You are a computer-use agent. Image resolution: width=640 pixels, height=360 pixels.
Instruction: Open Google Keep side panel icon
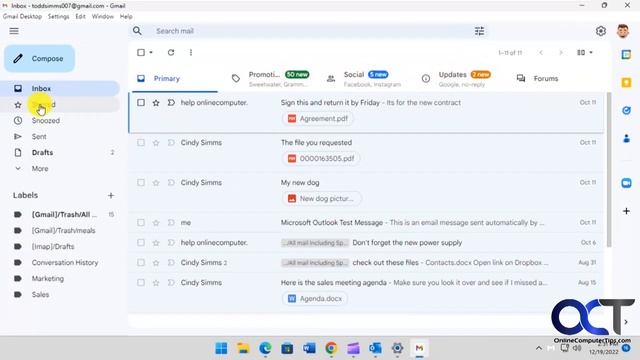pyautogui.click(x=627, y=83)
